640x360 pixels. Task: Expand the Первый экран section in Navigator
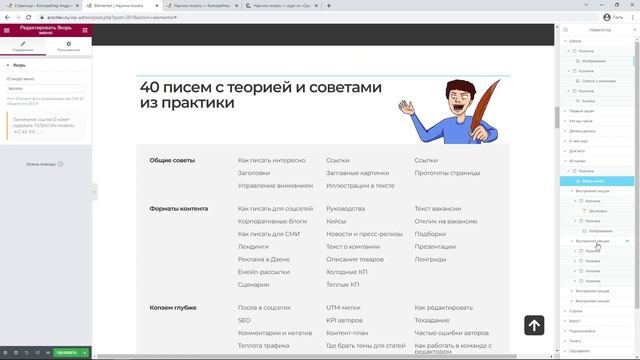[x=565, y=111]
